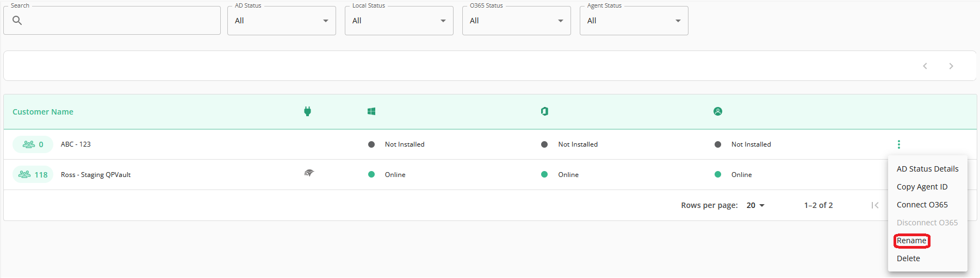980x278 pixels.
Task: Open the AD Status dropdown
Action: pos(282,21)
